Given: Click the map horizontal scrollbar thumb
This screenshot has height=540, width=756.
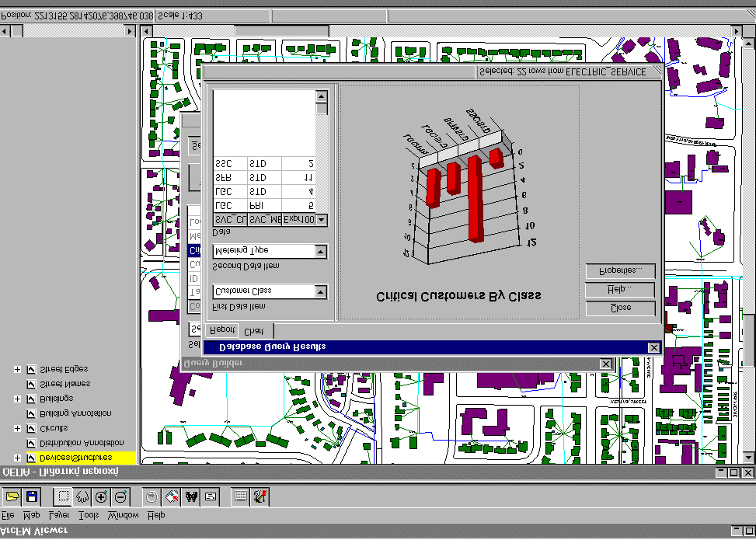Looking at the screenshot, I should 281,31.
